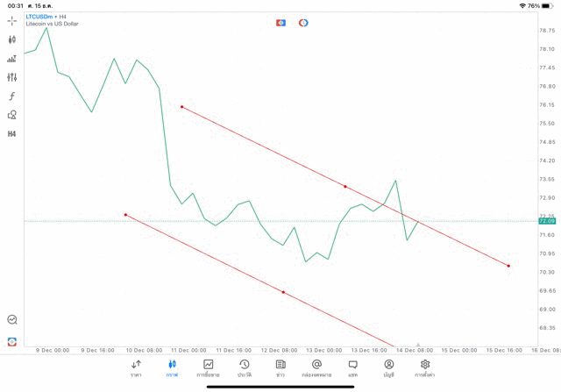Open the mailbox @ tab

coord(316,368)
